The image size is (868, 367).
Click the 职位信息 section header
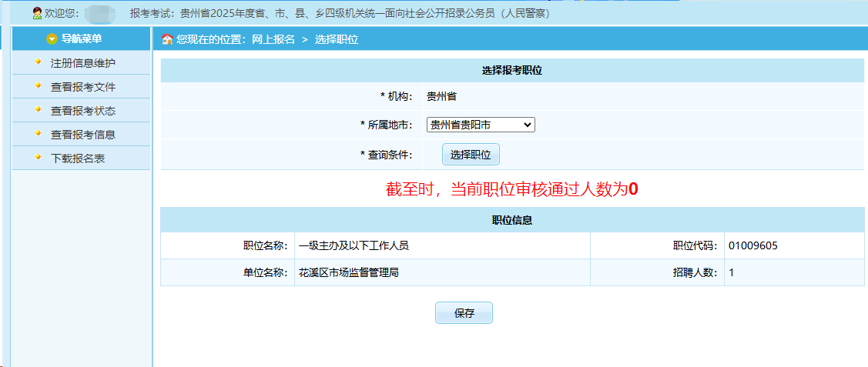[x=512, y=220]
